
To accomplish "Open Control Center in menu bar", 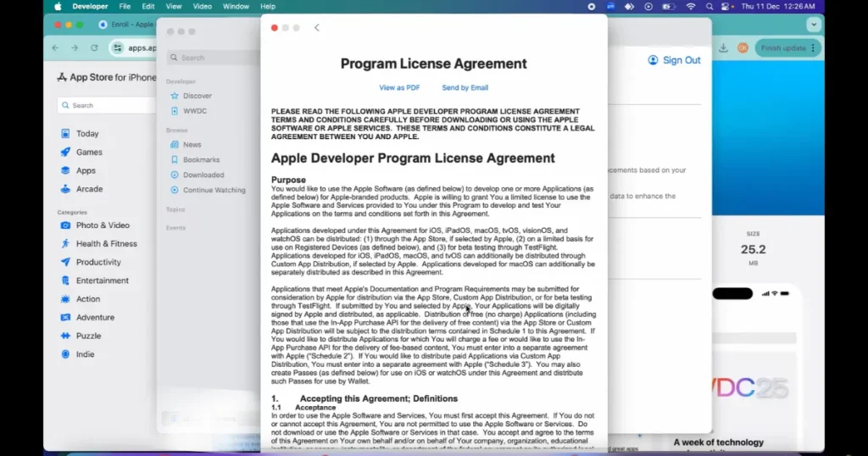I will click(x=726, y=7).
